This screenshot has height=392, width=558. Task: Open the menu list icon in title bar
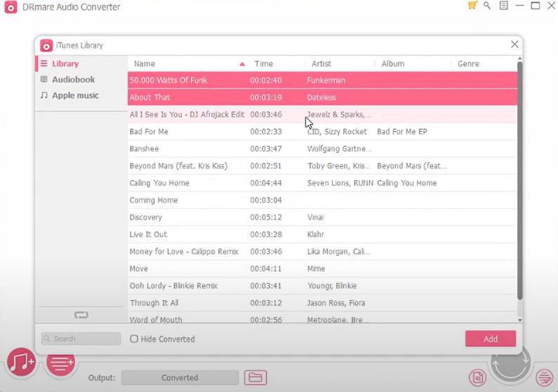tap(503, 6)
